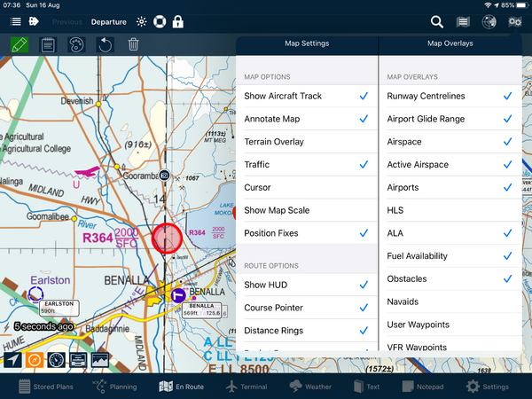The image size is (532, 399).
Task: Open the Stored Plans tab
Action: click(x=48, y=387)
